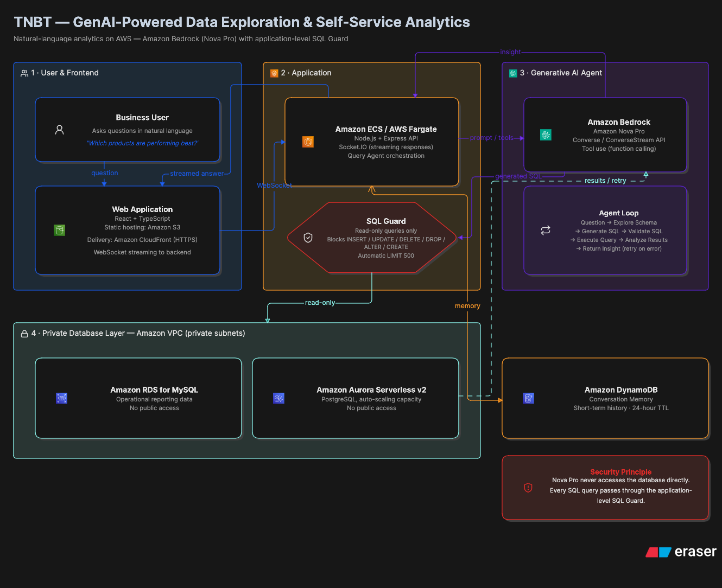Select the 'prompt / tools' connector label
Viewport: 722px width, 588px height.
[x=492, y=138]
